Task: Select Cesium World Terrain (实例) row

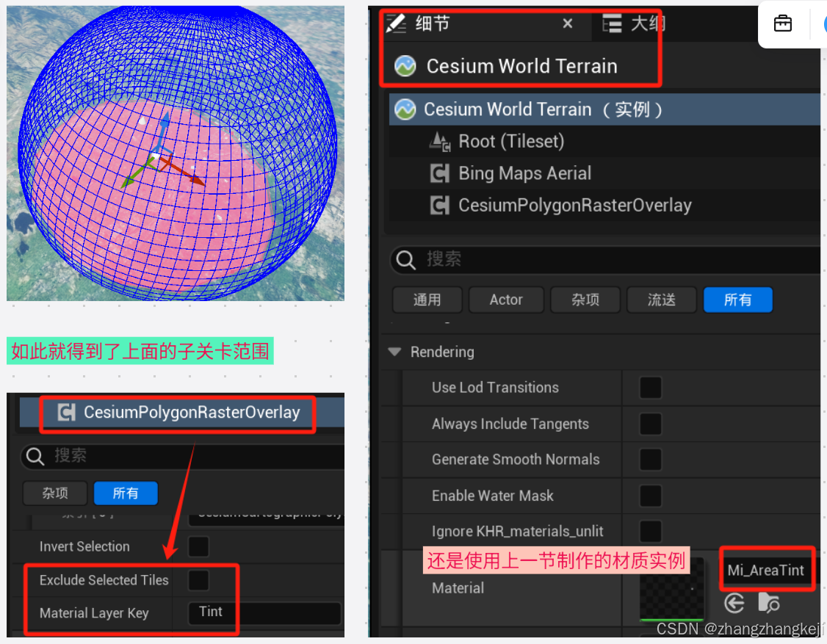Action: (x=604, y=109)
